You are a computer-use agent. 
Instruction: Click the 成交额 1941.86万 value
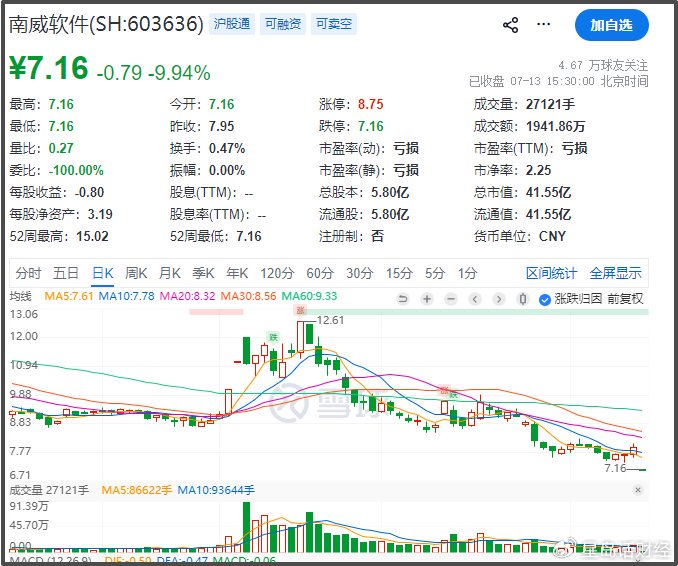(x=556, y=126)
